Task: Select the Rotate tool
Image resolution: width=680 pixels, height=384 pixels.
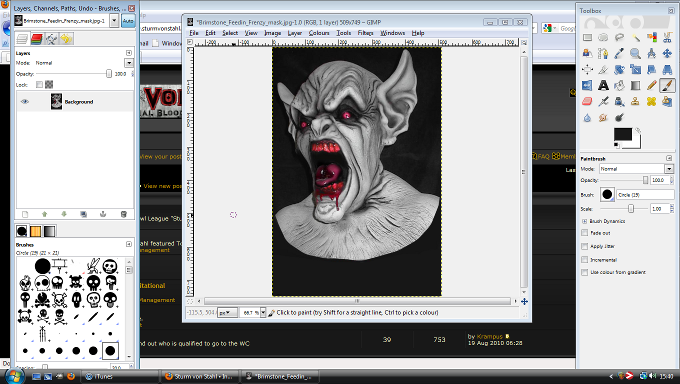Action: [x=619, y=69]
